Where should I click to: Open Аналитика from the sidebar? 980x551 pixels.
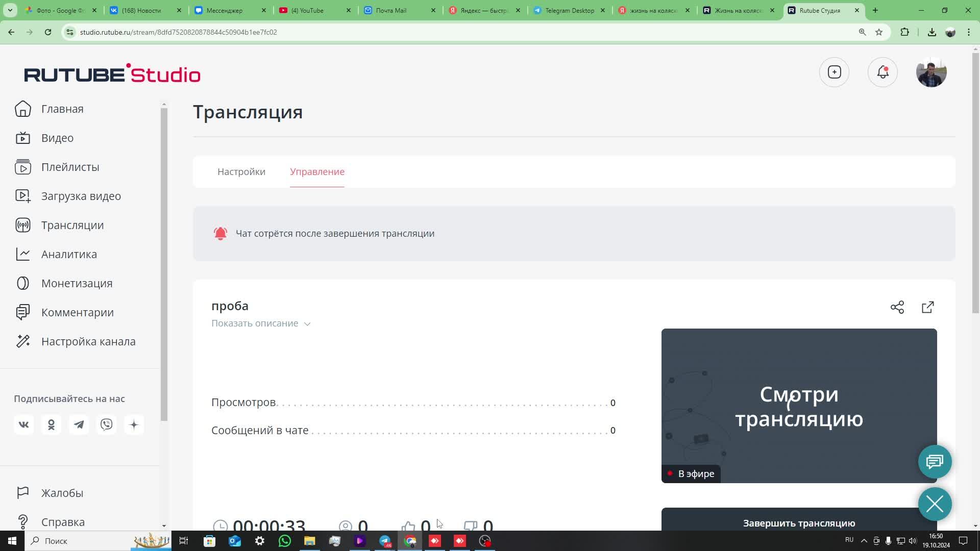tap(69, 254)
